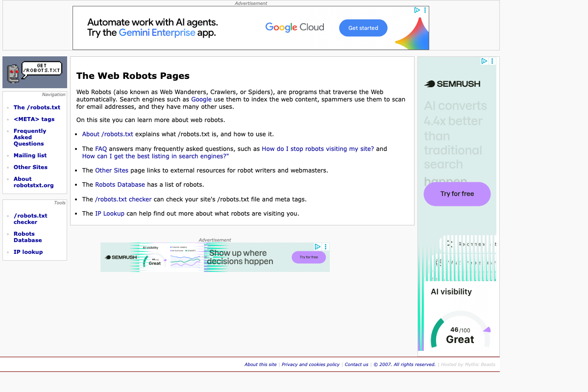Open /robots.txt checker in Tools sidebar

tap(30, 219)
